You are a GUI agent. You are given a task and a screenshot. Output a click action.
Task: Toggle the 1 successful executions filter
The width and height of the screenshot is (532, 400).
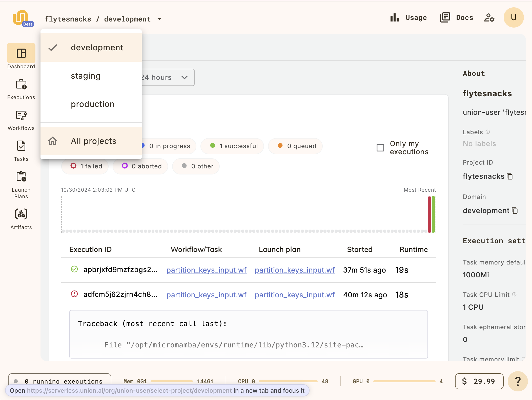click(232, 146)
